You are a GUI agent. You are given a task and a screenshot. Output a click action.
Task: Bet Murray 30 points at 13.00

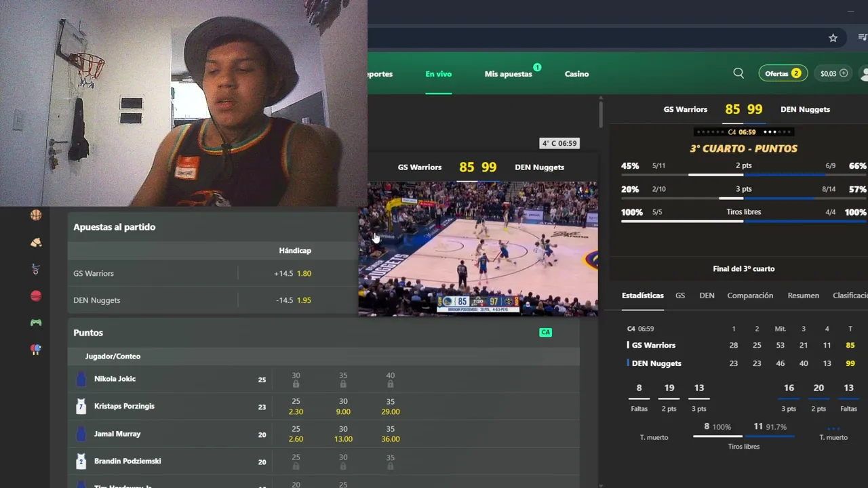point(343,434)
